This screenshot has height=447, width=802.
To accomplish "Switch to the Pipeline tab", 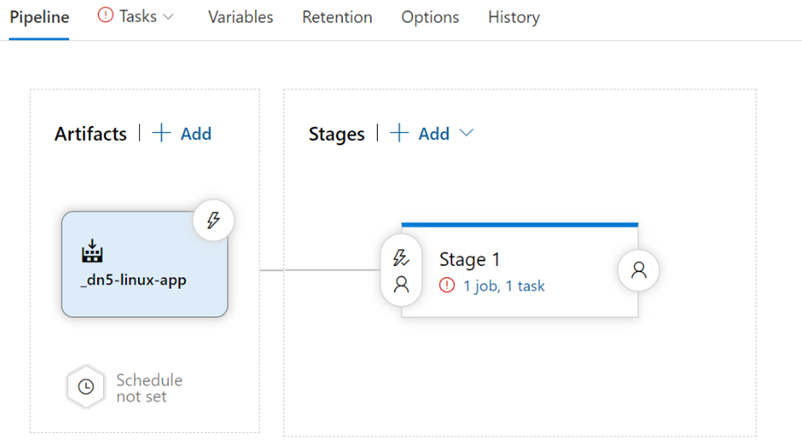I will click(x=39, y=17).
